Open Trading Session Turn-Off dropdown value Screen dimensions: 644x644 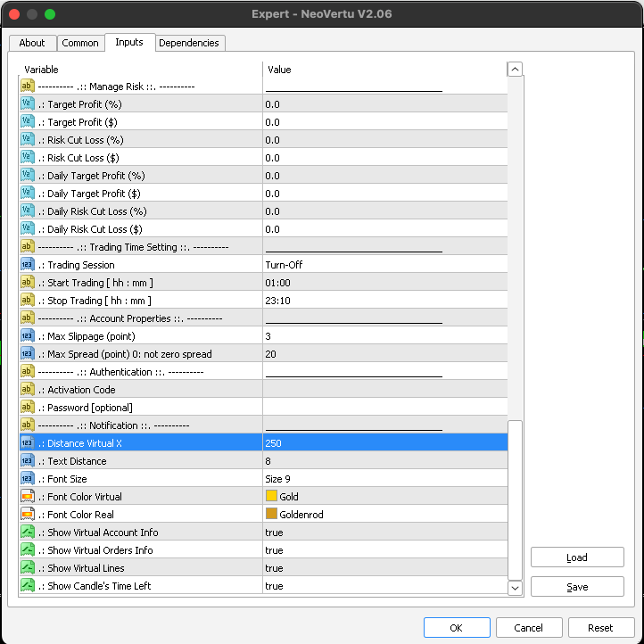[384, 265]
